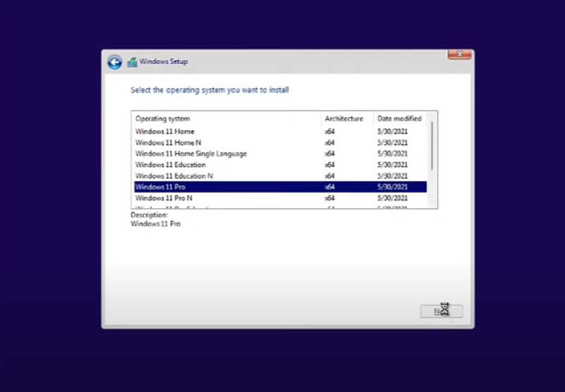
Task: Click 5/30/2021 date in Windows 11 Home N row
Action: pos(393,143)
